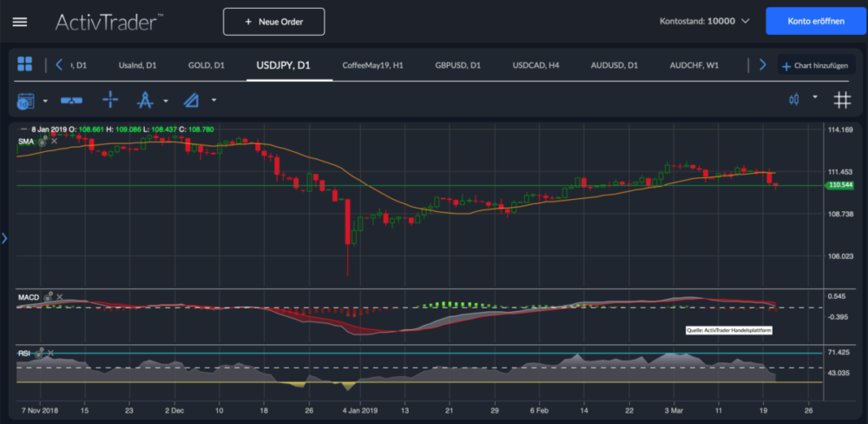The height and width of the screenshot is (424, 868).
Task: Select the horizontal line price tool
Action: pyautogui.click(x=71, y=101)
